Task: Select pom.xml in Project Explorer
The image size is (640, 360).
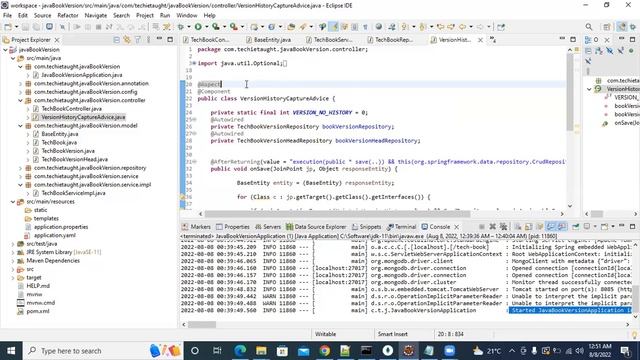Action: (x=38, y=311)
